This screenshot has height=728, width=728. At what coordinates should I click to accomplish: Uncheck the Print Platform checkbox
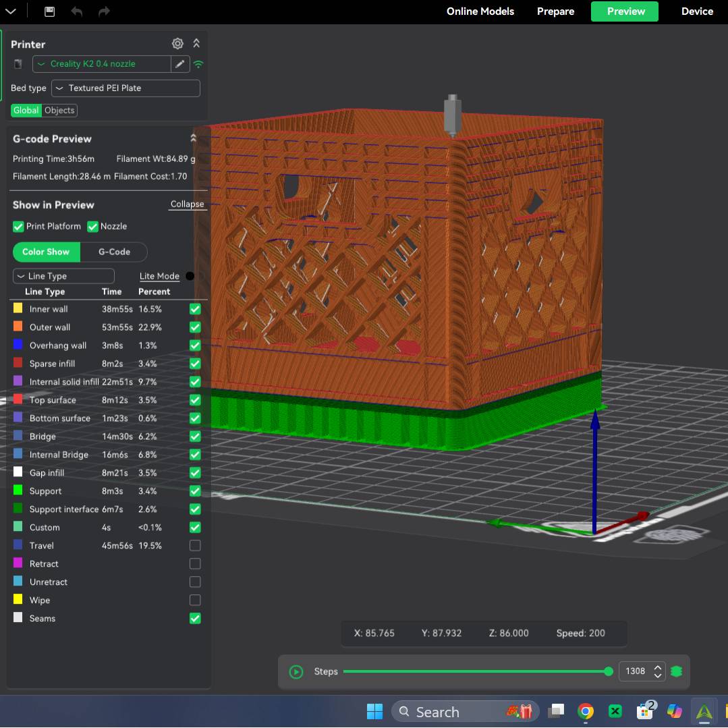18,227
